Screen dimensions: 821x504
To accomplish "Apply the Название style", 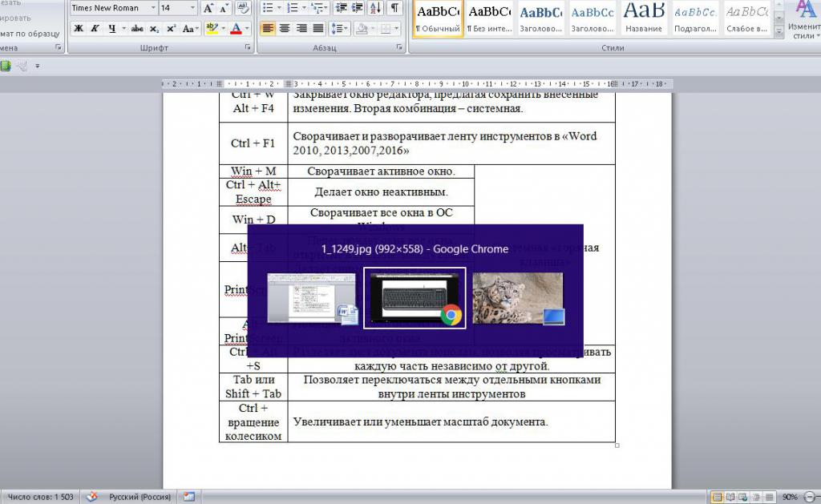I will [x=644, y=19].
